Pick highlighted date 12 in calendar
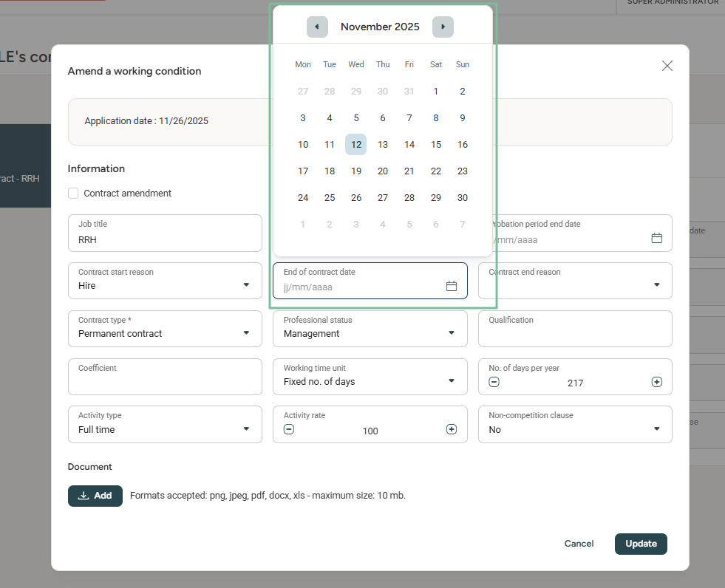The image size is (725, 588). point(356,145)
